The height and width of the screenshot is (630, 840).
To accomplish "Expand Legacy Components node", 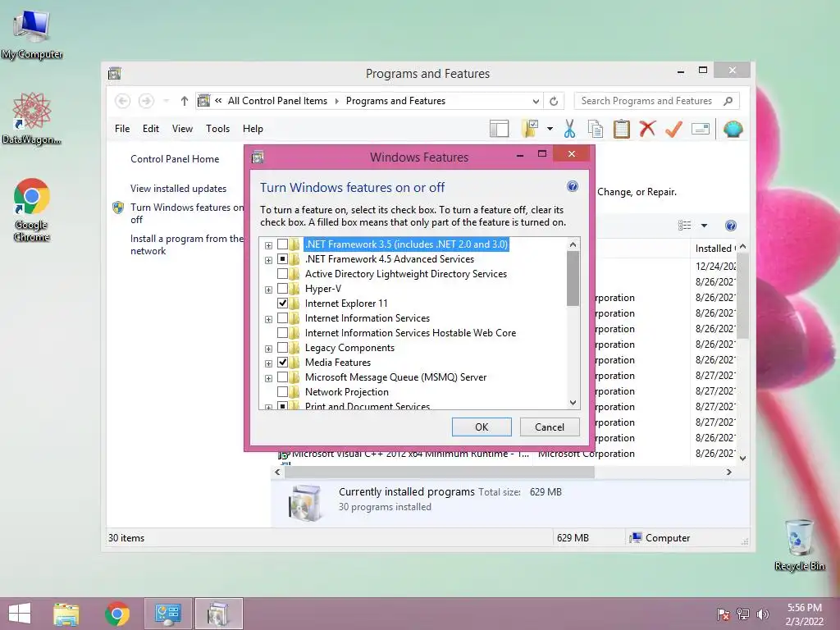I will click(x=268, y=349).
